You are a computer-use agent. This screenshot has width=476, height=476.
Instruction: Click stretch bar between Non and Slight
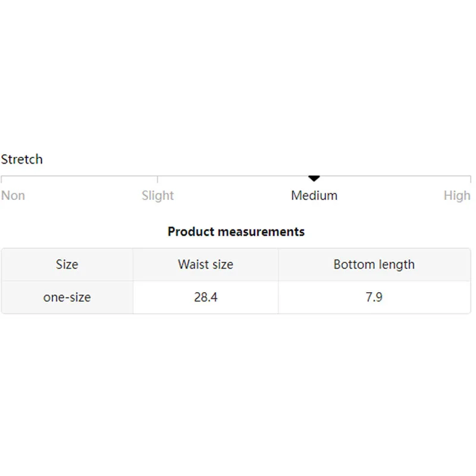click(80, 176)
